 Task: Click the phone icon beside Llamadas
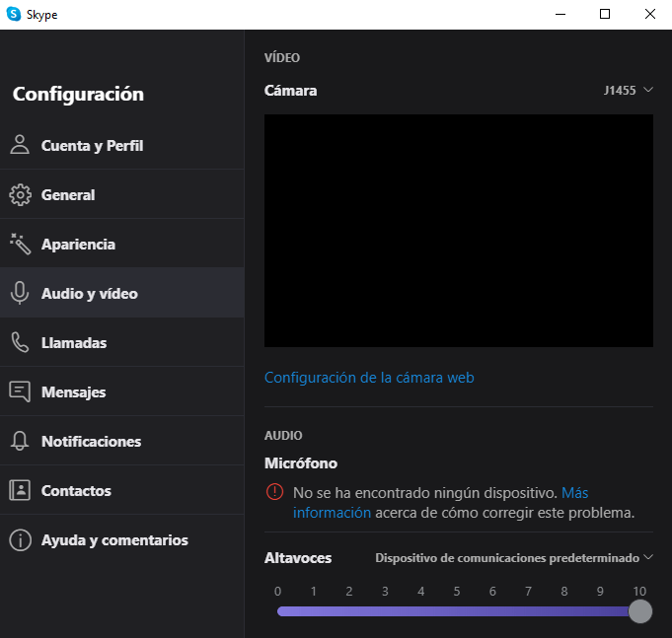pos(20,342)
